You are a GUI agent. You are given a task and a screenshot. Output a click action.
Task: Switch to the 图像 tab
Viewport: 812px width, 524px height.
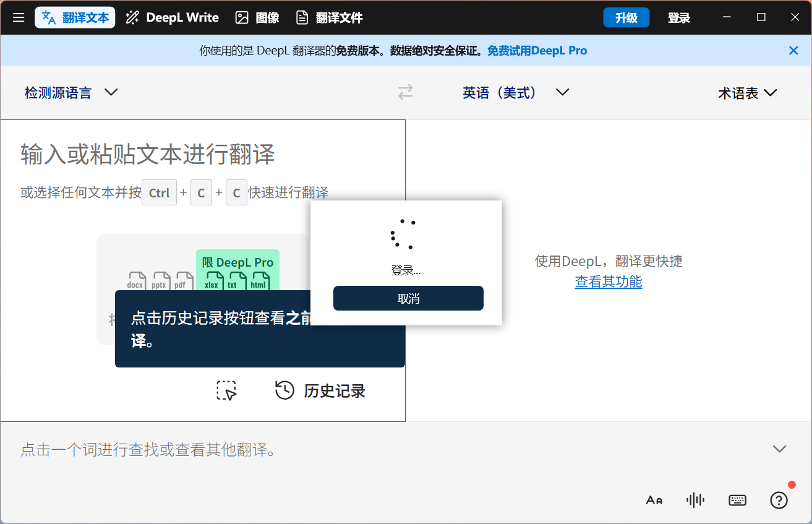[x=257, y=17]
